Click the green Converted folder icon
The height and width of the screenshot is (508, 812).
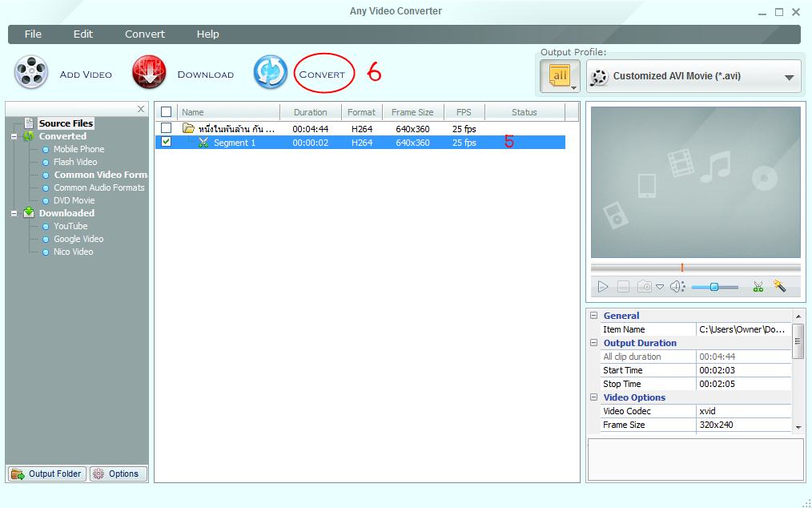pyautogui.click(x=29, y=135)
